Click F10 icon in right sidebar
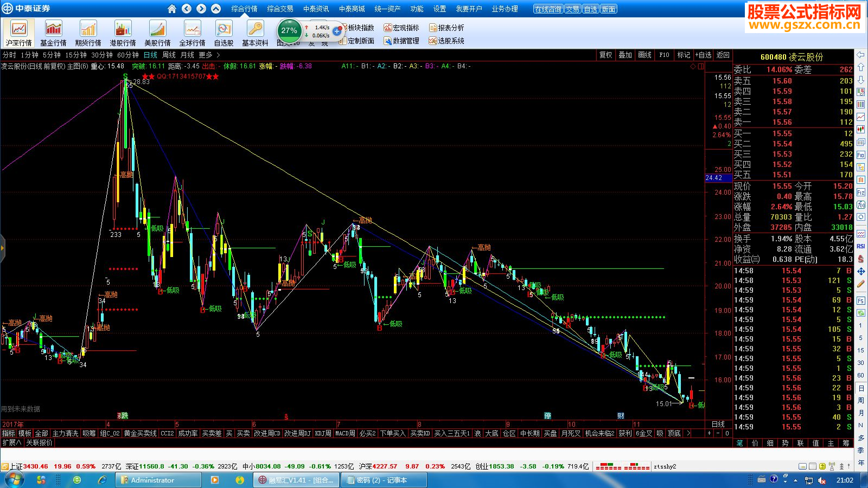The width and height of the screenshot is (868, 488). (861, 155)
